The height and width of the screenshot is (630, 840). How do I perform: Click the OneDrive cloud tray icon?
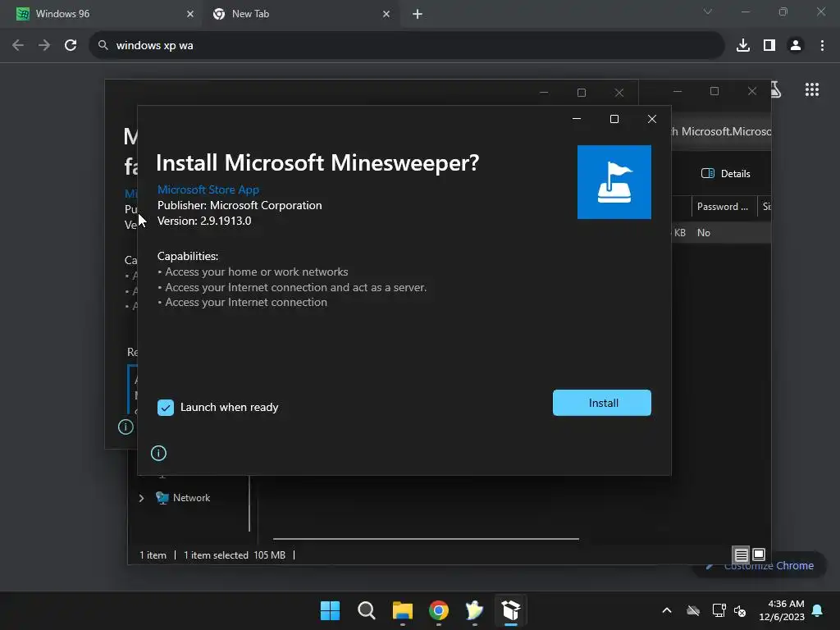(693, 610)
